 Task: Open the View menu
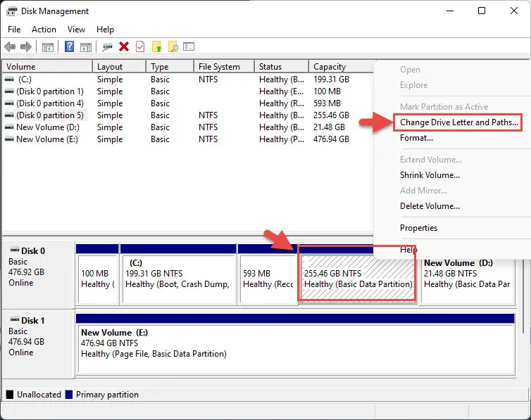[x=76, y=30]
